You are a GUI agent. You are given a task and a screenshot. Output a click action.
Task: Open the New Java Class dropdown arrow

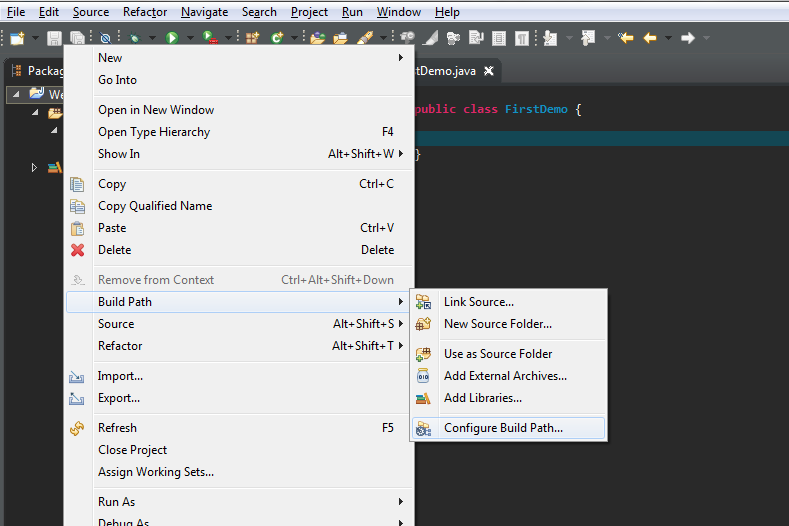[294, 38]
